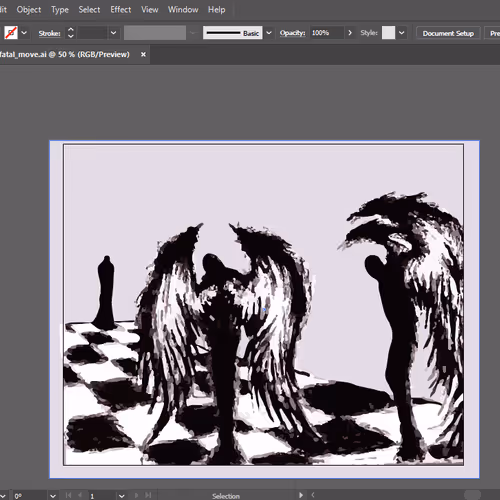Go to the last artboard icon

click(148, 495)
